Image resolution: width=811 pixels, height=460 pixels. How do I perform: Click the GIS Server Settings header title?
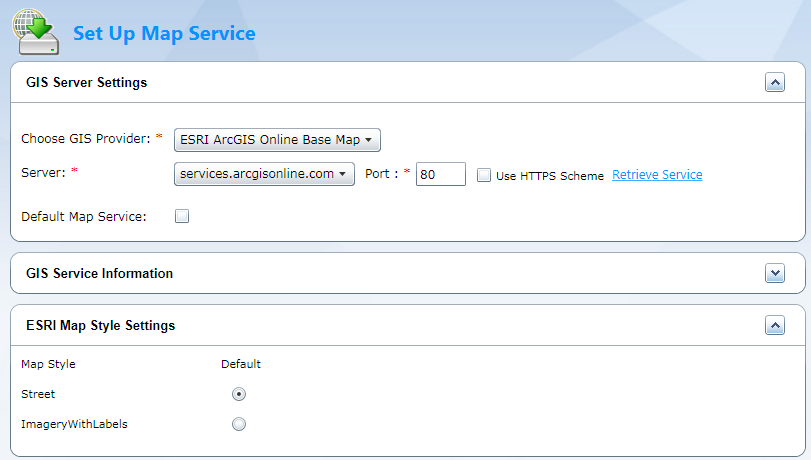[87, 83]
